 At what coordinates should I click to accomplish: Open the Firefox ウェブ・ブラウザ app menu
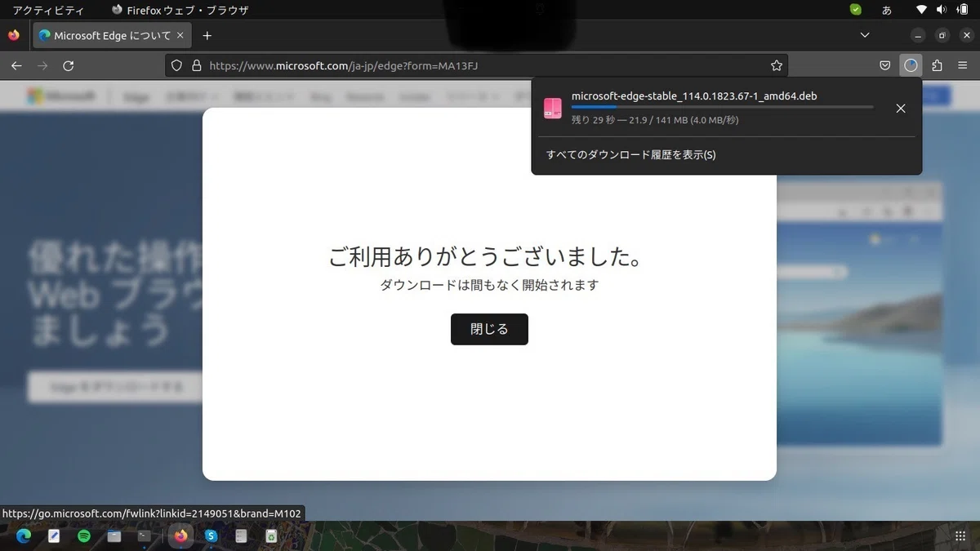[180, 11]
